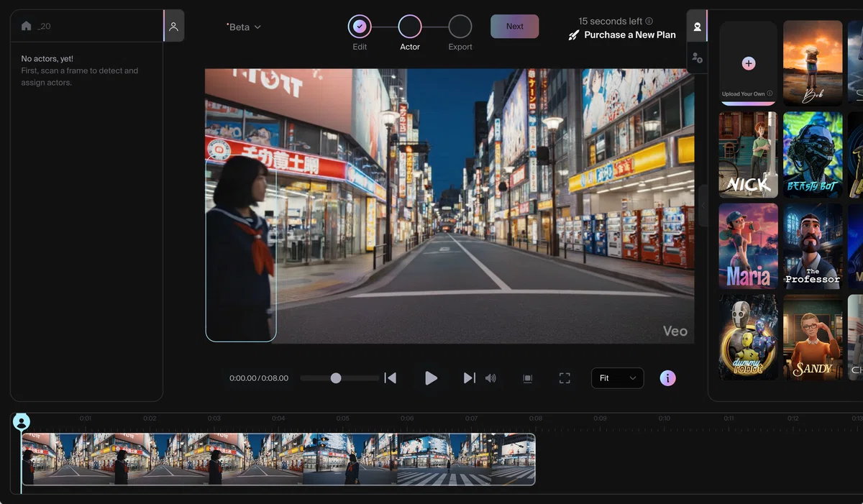This screenshot has width=863, height=504.
Task: Click the 0:05 mark on timeline ruler
Action: (x=343, y=418)
